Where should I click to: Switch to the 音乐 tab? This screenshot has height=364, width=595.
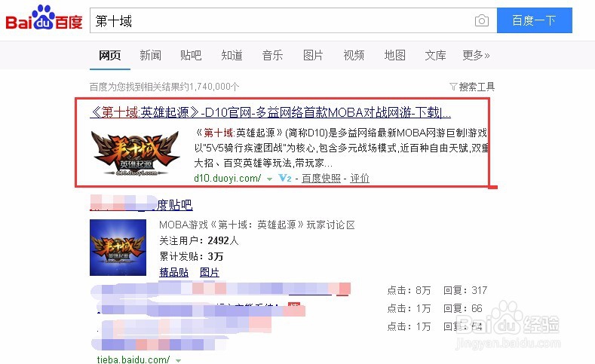click(272, 55)
